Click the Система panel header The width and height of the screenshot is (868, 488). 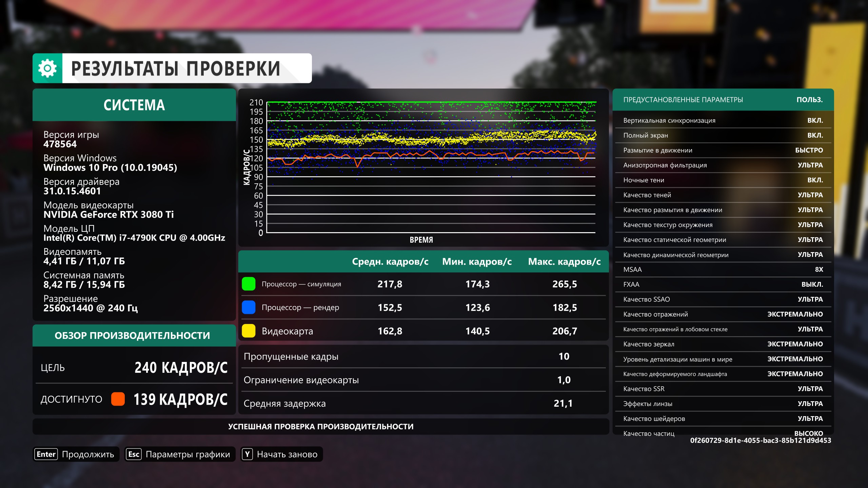134,105
